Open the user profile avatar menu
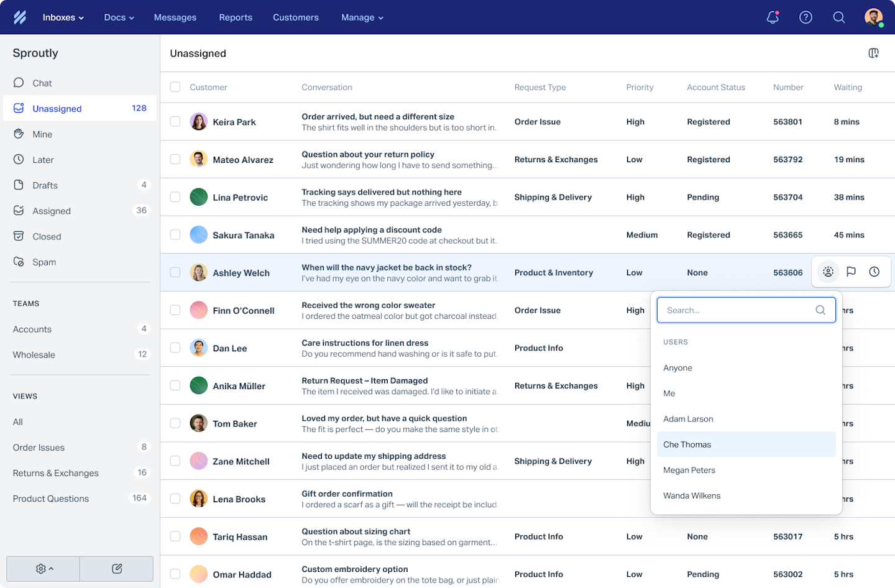The height and width of the screenshot is (588, 895). tap(873, 17)
